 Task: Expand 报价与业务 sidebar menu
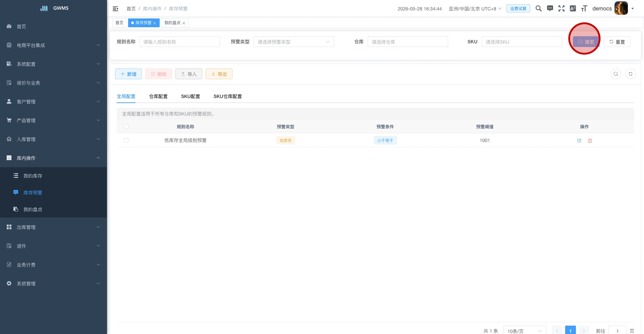pyautogui.click(x=53, y=83)
